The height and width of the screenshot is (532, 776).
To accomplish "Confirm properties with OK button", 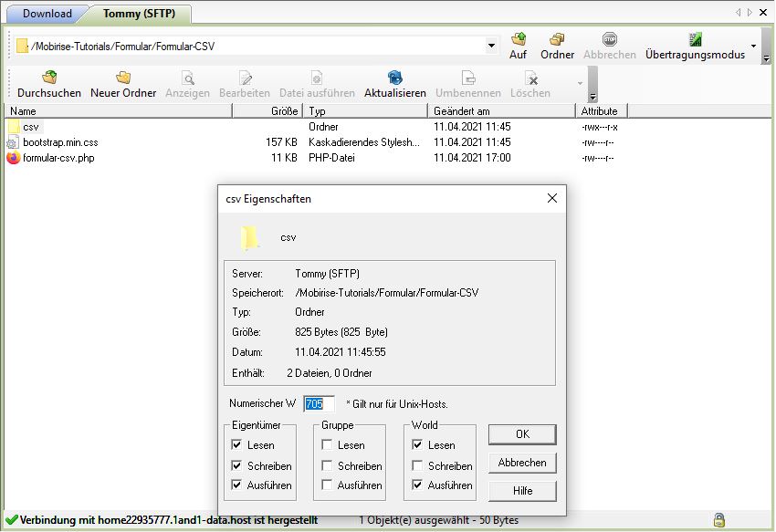I will pyautogui.click(x=521, y=434).
